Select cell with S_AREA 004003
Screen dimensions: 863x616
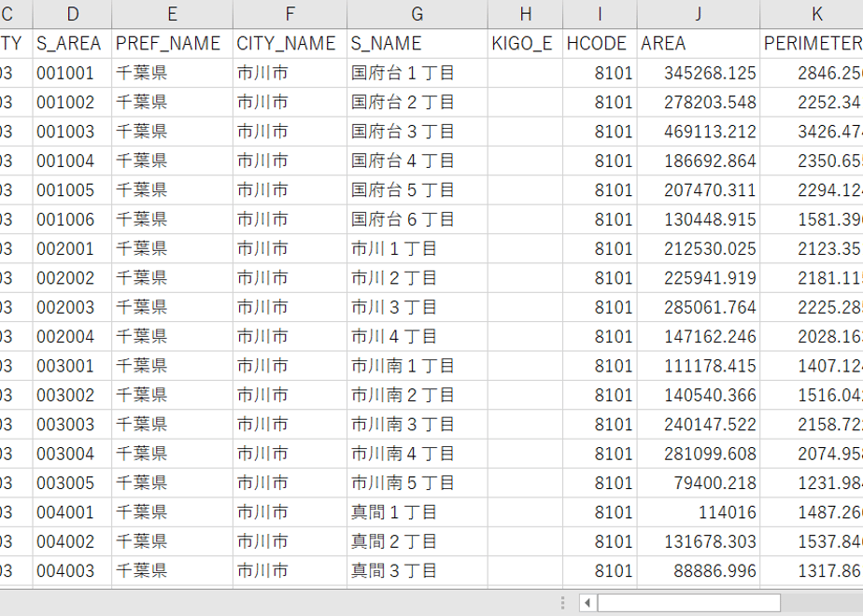[72, 571]
